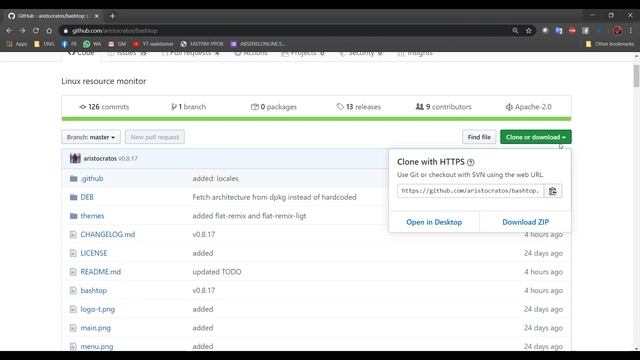Open README.md file
This screenshot has width=640, height=360.
(101, 272)
